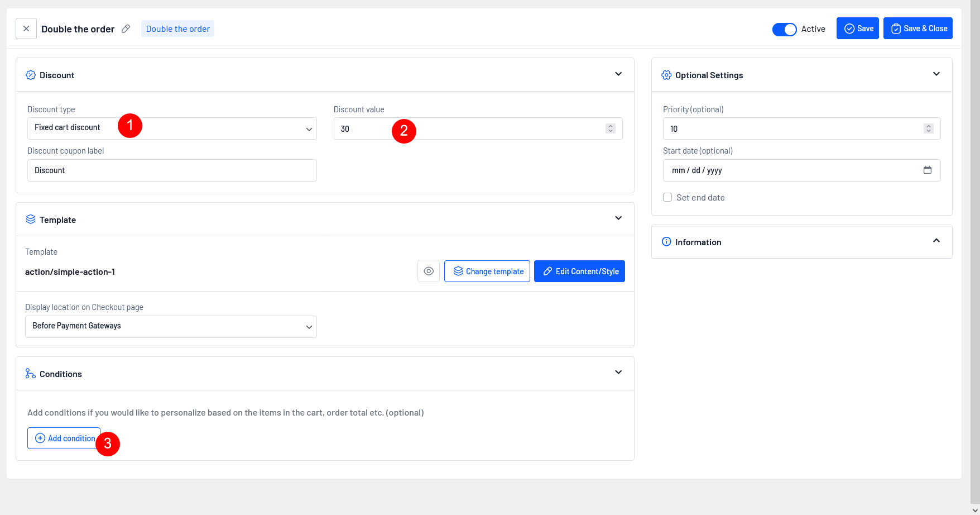Click the Information circle icon
Screen dimensions: 980x515
[666, 242]
